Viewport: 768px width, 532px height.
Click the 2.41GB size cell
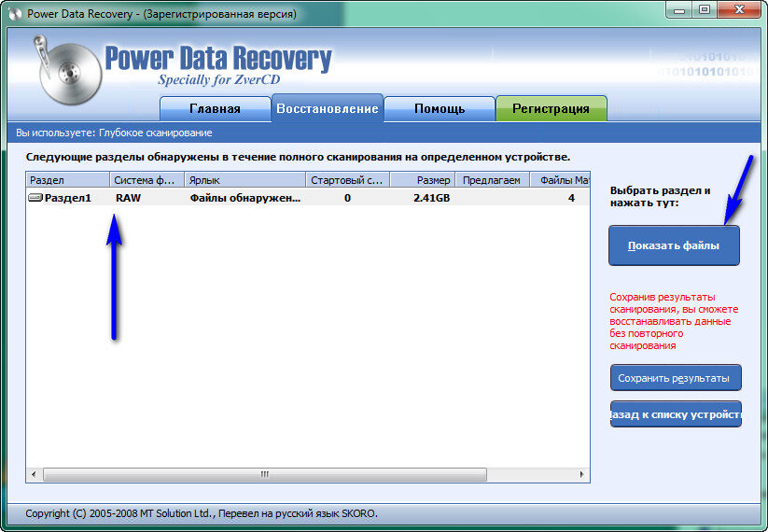[x=431, y=198]
